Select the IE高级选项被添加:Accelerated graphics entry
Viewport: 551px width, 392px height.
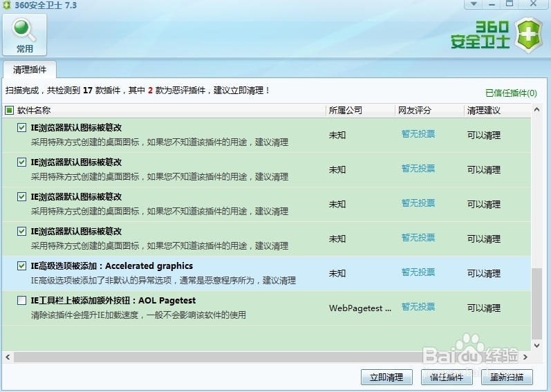(267, 273)
